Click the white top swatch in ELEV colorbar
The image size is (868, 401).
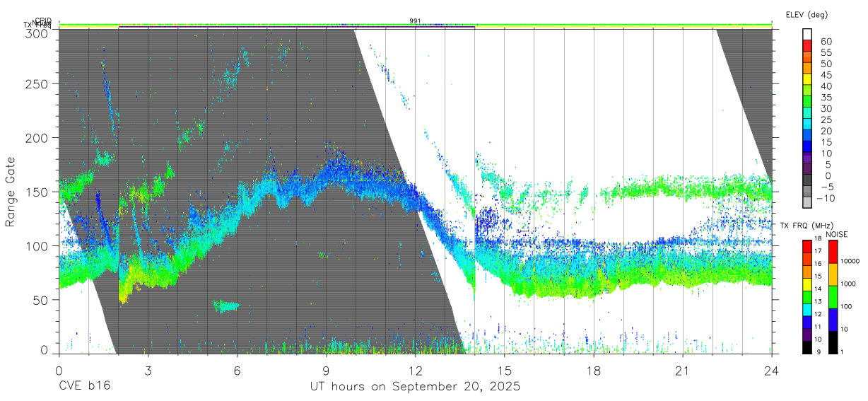807,33
